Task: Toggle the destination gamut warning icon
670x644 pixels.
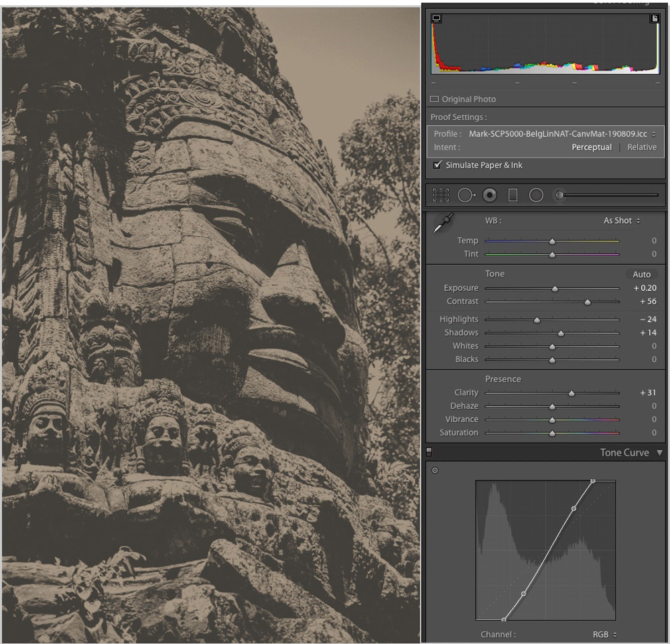Action: pos(655,19)
